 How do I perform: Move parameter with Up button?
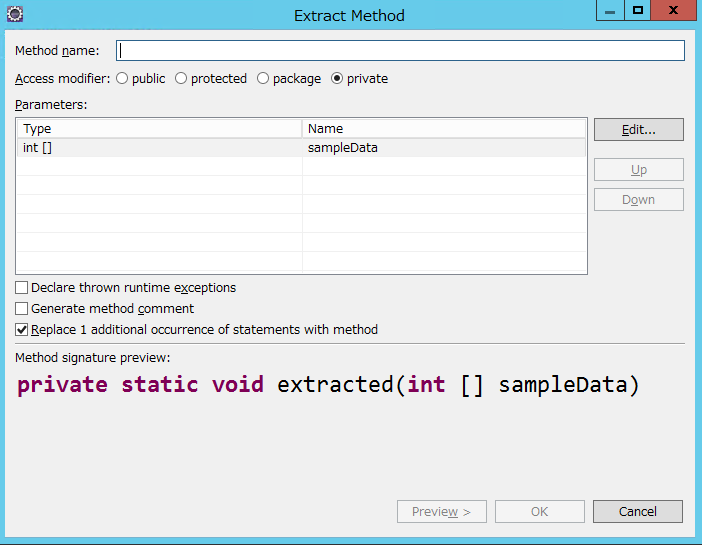(639, 170)
